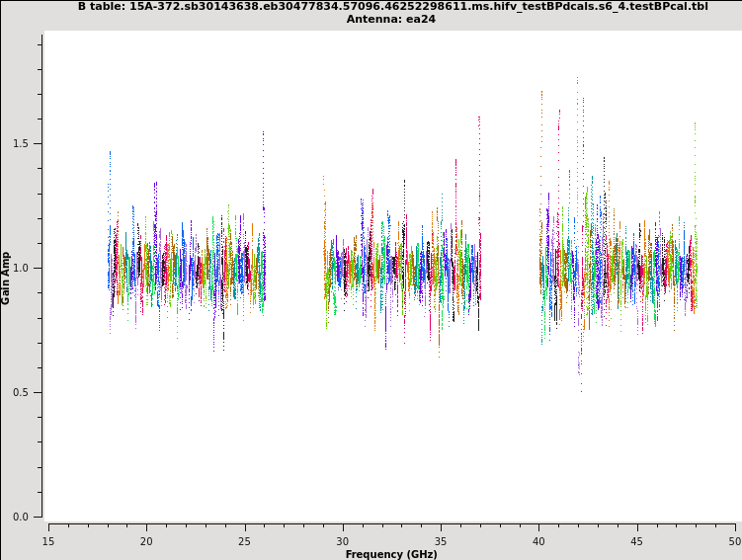Click the 40–48 GHz data cluster
742x560 pixels.
(618, 267)
